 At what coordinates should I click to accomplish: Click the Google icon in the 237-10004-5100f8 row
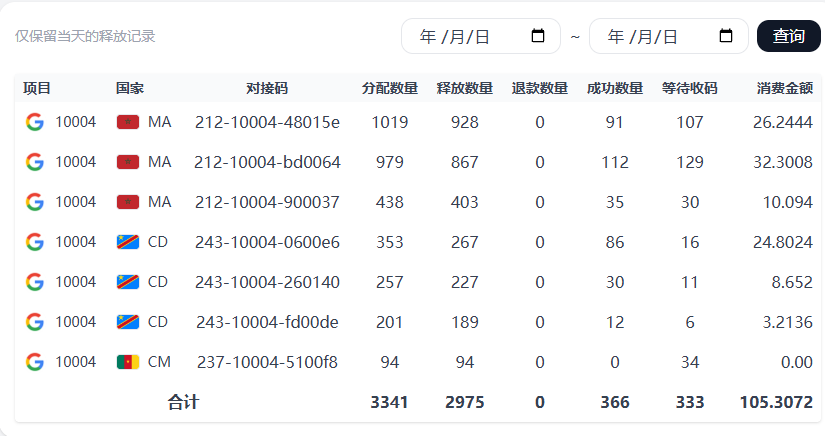coord(35,362)
